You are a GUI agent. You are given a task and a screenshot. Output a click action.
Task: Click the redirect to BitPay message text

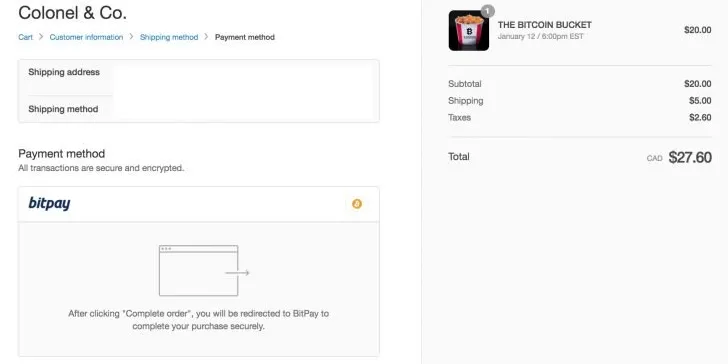click(x=198, y=320)
